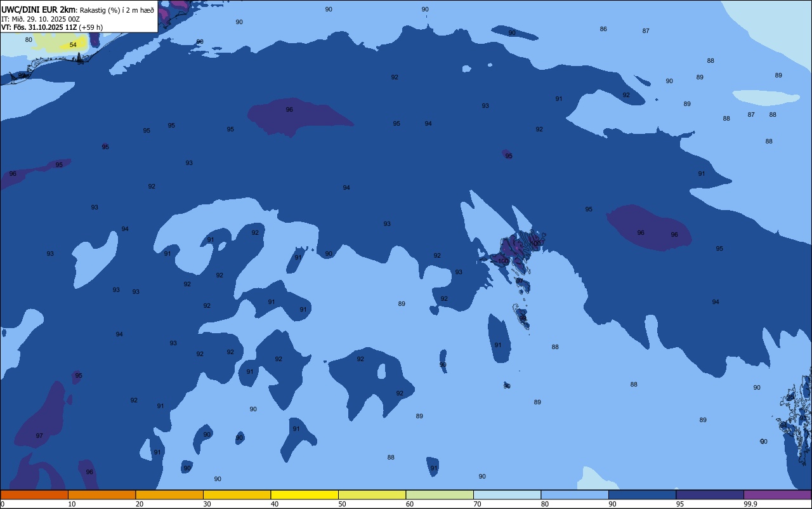The height and width of the screenshot is (509, 812).
Task: Pick the pale green 60–70 legend swatch
Action: (x=440, y=494)
